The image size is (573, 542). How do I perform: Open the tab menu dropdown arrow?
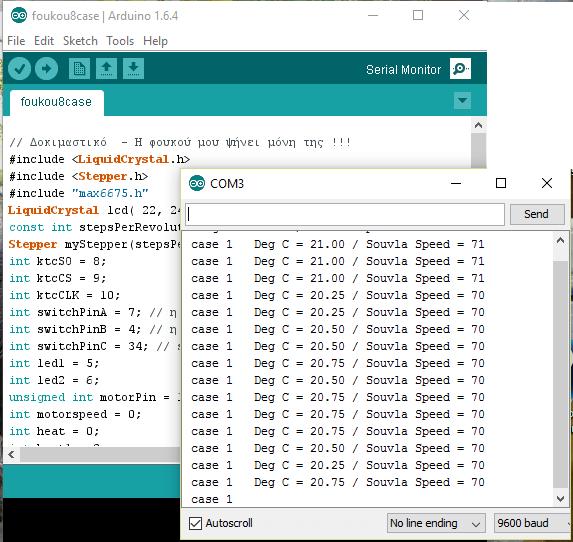pos(462,101)
